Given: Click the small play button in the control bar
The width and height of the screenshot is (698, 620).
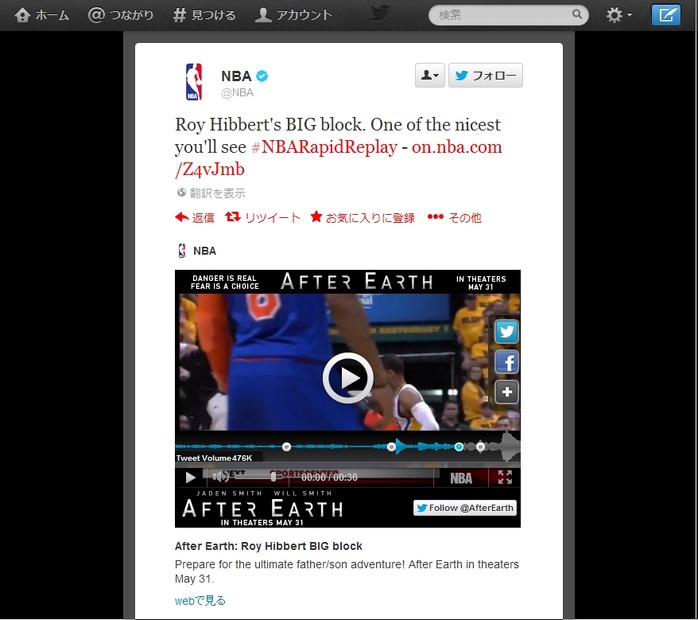Looking at the screenshot, I should tap(190, 478).
